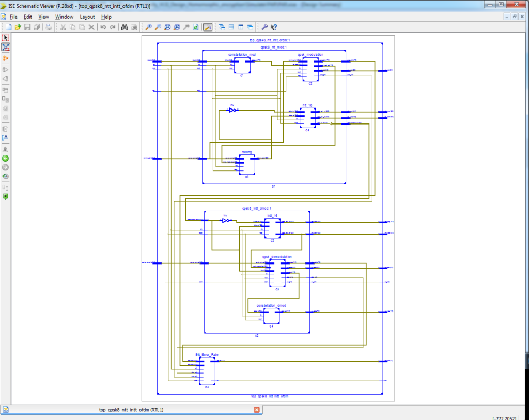Select the Zoom In tool on the toolbar

point(148,27)
